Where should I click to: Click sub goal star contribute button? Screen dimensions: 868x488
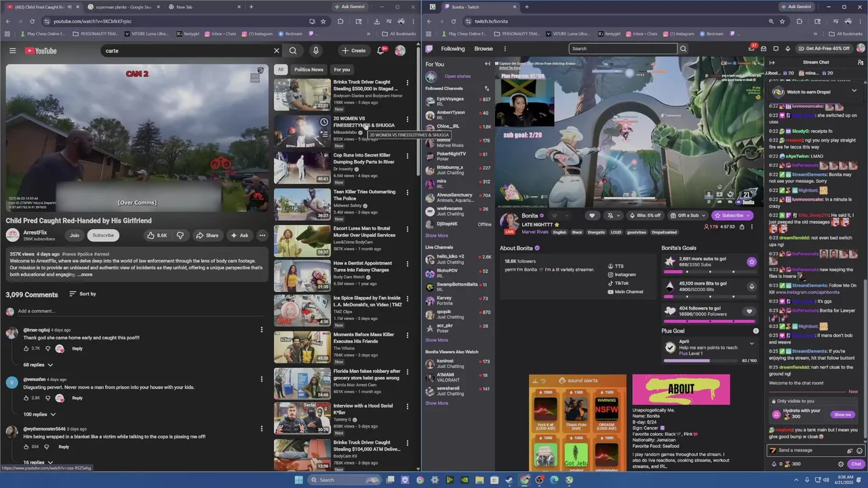751,262
